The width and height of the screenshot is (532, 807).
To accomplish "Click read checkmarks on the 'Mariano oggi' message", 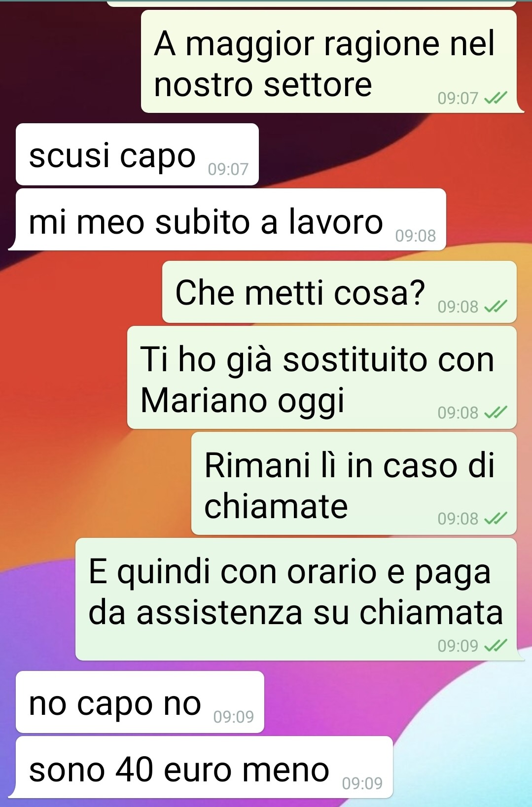I will [x=495, y=413].
